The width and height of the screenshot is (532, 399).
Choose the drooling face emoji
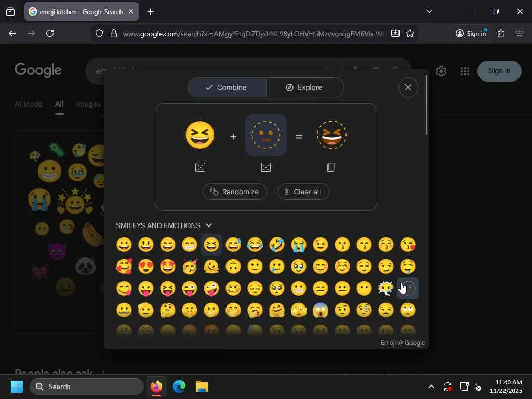(407, 267)
